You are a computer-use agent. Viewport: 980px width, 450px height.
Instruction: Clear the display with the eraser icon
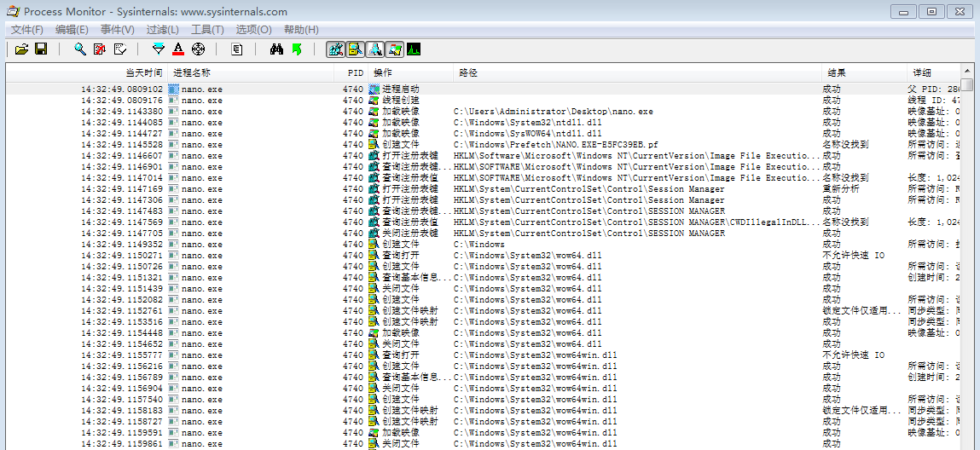tap(120, 49)
